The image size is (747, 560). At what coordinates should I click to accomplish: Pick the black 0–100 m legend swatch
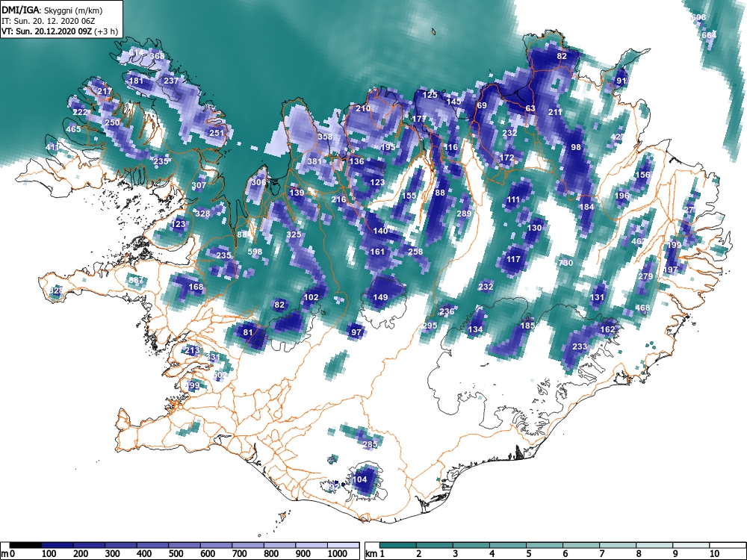click(x=25, y=546)
